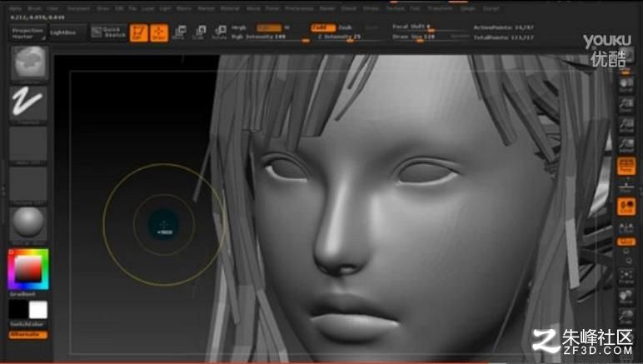Image resolution: width=643 pixels, height=364 pixels.
Task: Click the SwitchColor button
Action: (x=28, y=324)
